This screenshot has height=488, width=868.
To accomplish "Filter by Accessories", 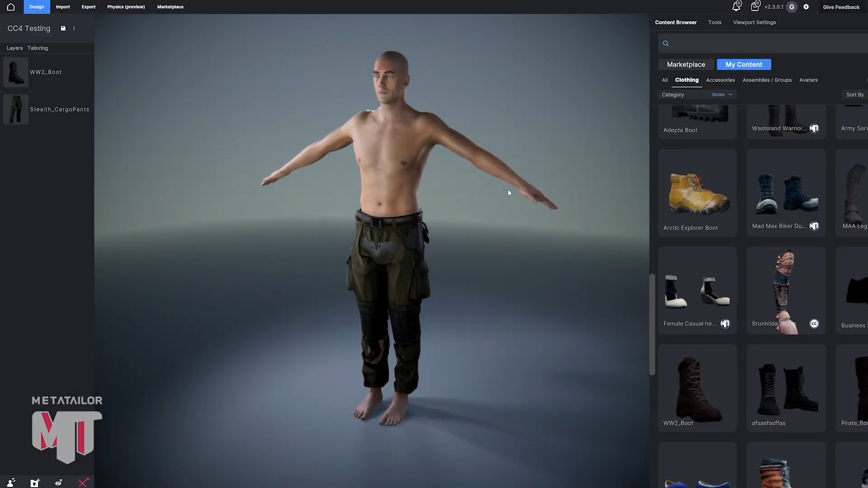I will pyautogui.click(x=720, y=80).
